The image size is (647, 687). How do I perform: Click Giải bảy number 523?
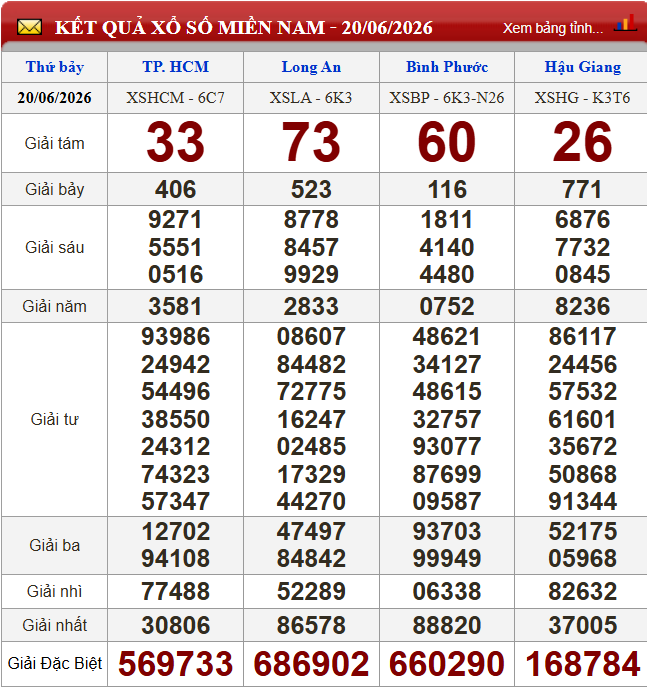[x=311, y=189]
